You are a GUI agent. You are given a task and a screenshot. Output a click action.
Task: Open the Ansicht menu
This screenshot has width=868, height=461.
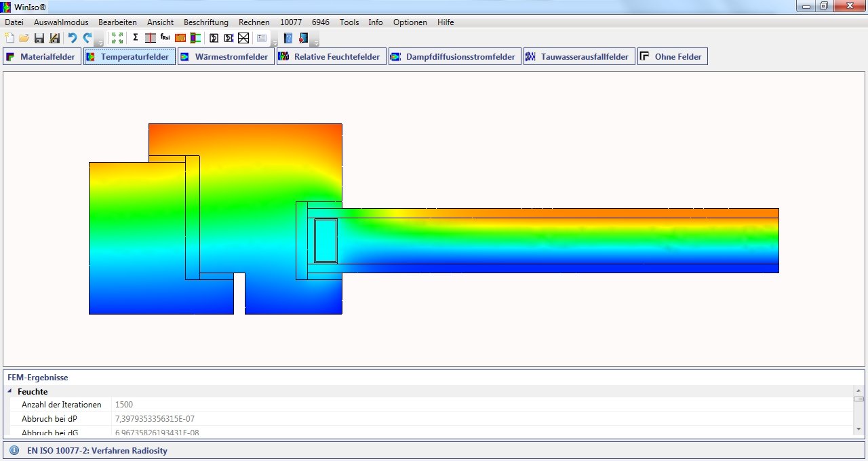160,22
